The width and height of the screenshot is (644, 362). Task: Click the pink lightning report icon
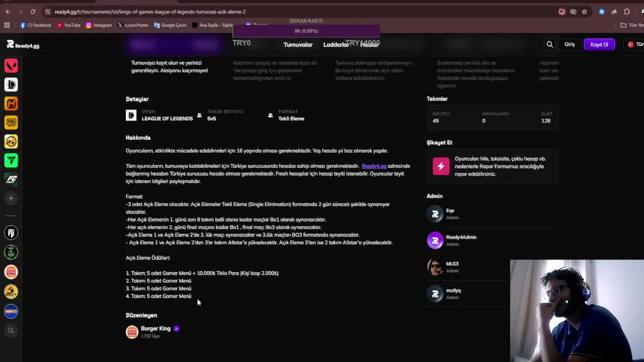(441, 166)
